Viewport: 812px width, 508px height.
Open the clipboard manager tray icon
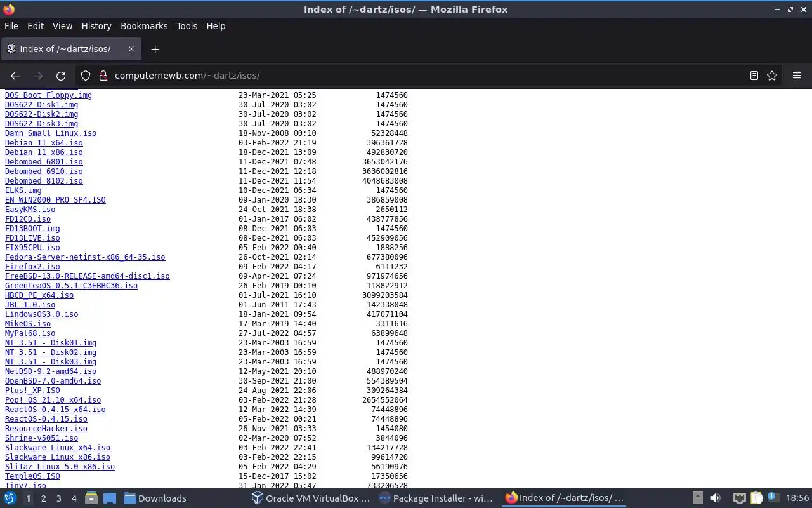pyautogui.click(x=756, y=498)
